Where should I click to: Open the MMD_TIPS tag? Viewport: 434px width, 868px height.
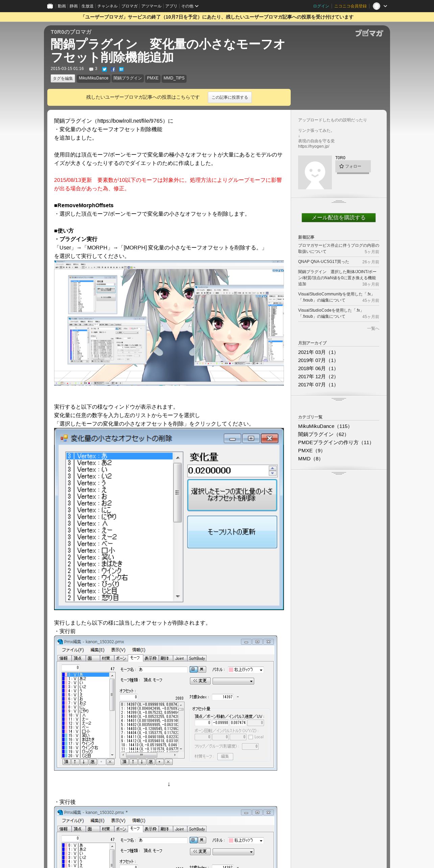tap(174, 78)
